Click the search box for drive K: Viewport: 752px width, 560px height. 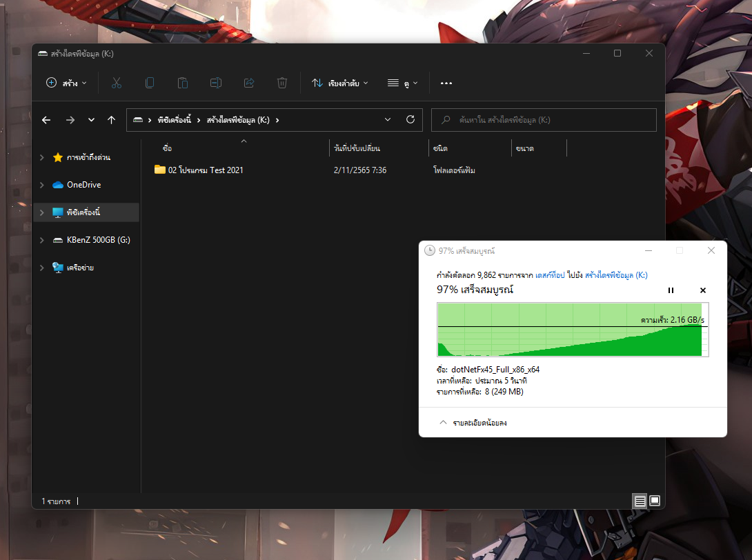coord(544,120)
